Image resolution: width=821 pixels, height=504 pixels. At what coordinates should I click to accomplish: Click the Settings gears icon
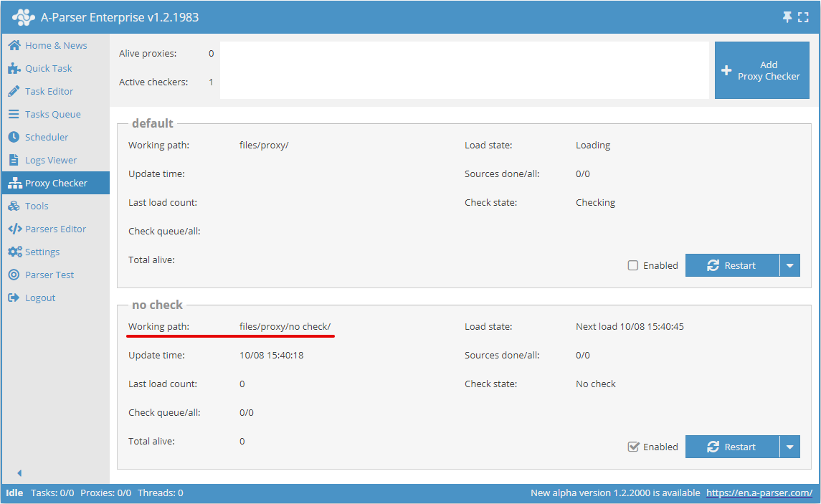tap(14, 252)
